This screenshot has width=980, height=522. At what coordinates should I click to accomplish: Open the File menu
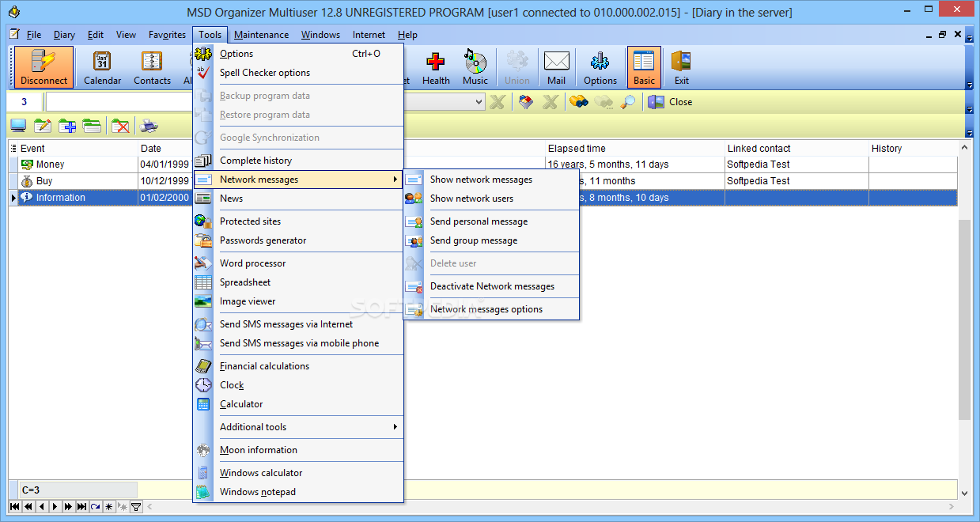click(x=34, y=35)
